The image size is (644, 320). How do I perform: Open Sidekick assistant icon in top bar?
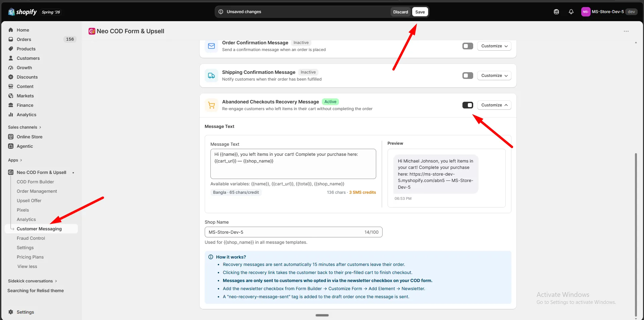click(x=556, y=12)
